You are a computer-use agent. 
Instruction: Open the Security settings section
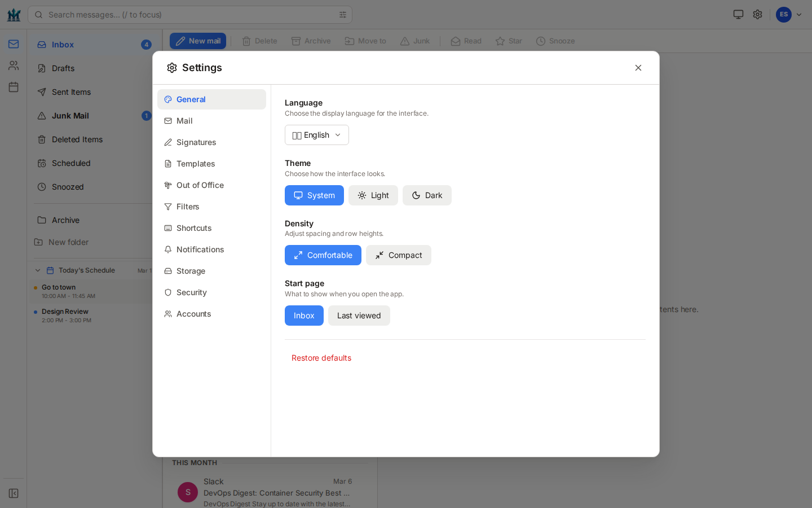pos(191,292)
